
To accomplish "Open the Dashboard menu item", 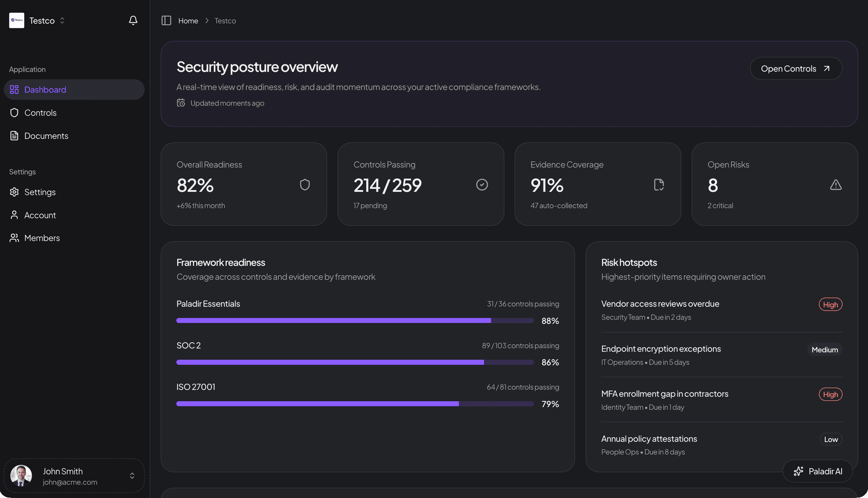I will (74, 90).
